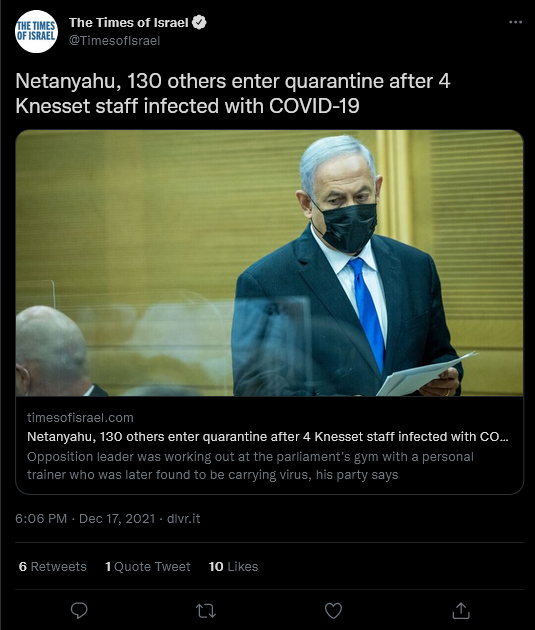Open the dlvr.it source link
This screenshot has width=535, height=630.
click(x=184, y=518)
